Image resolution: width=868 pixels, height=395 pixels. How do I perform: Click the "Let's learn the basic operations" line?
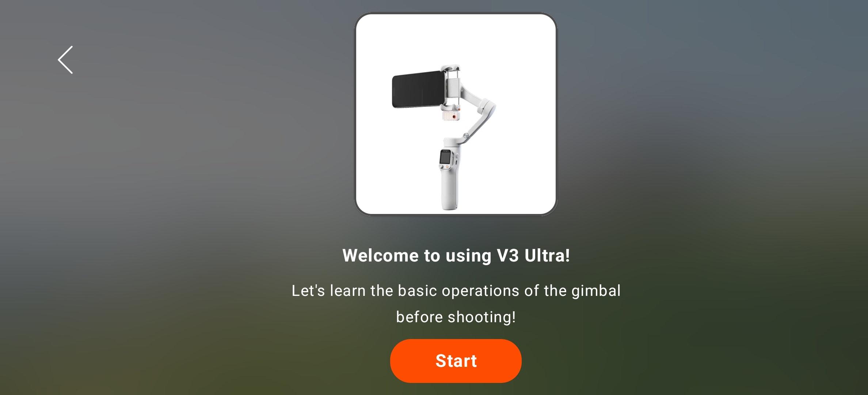click(x=456, y=291)
